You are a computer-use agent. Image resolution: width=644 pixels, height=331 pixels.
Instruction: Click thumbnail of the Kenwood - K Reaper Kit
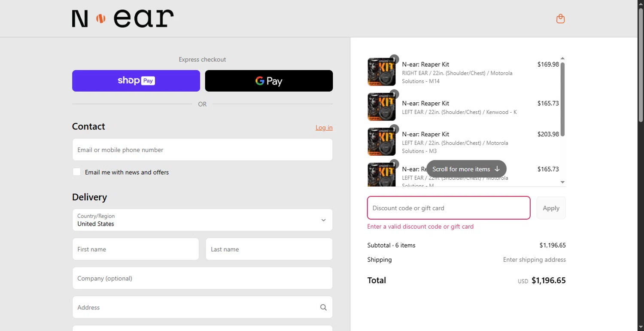[x=382, y=107]
